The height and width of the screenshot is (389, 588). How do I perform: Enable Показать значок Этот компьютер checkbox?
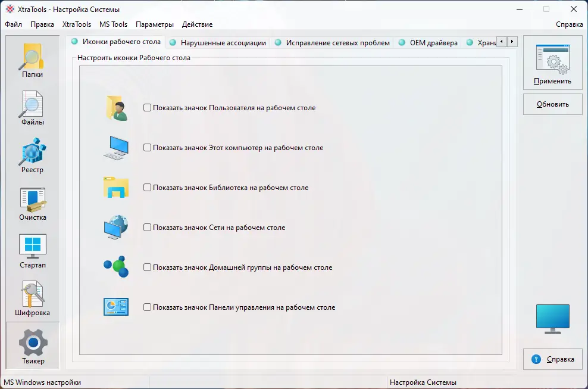(147, 148)
